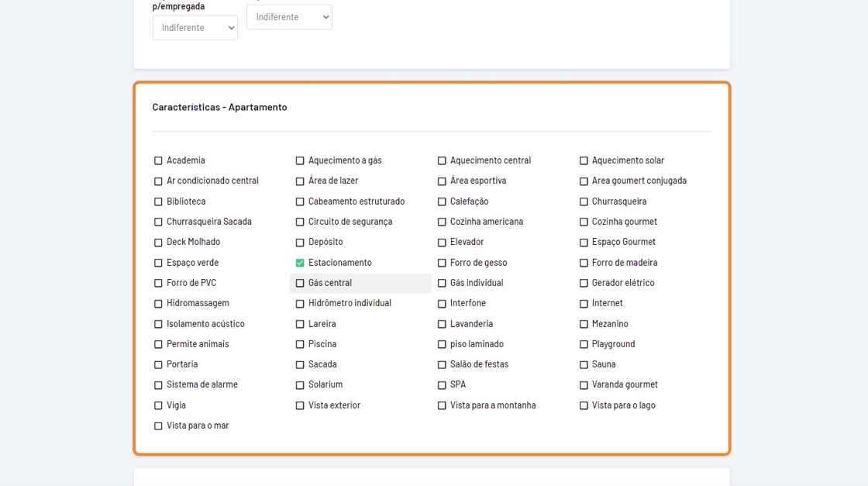Check the Academia checkbox
Viewport: 868px width, 486px height.
[158, 160]
